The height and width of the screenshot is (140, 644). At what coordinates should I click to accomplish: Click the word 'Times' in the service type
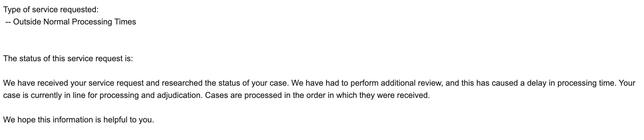[x=126, y=22]
